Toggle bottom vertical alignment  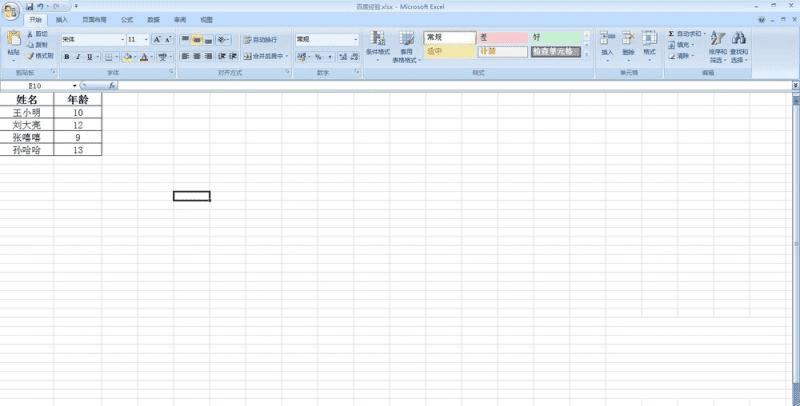point(208,39)
